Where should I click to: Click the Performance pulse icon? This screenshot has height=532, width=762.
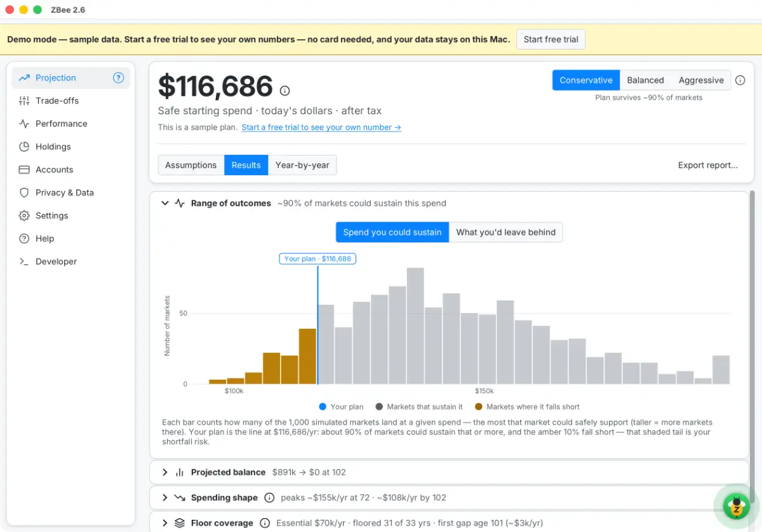coord(24,124)
